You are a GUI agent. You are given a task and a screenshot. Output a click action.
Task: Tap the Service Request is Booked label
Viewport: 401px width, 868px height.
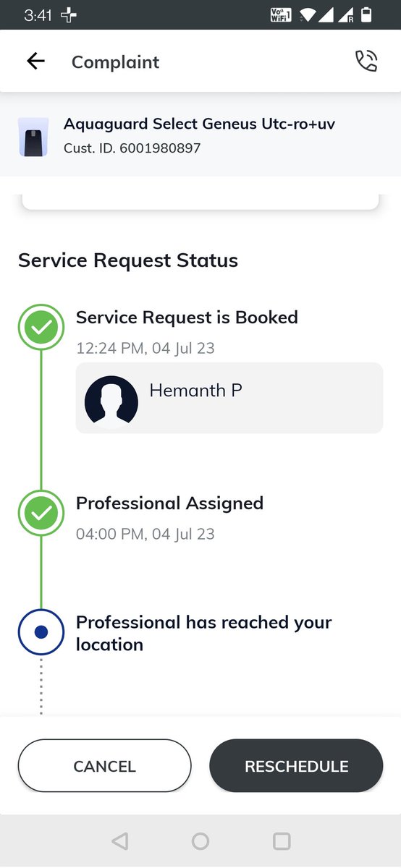tap(187, 318)
